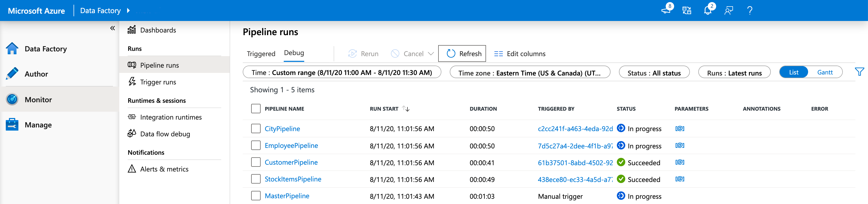Check the CityPipeline row checkbox
Viewport: 868px width, 204px height.
point(256,128)
